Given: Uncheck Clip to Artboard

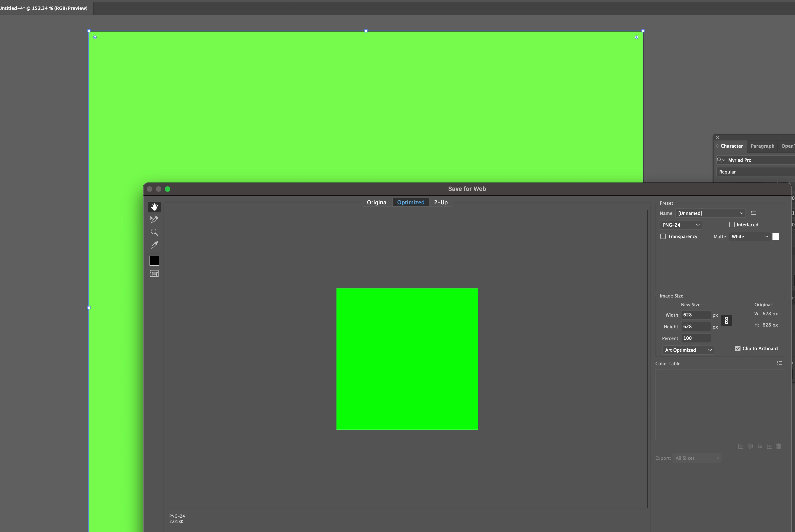Looking at the screenshot, I should point(738,348).
